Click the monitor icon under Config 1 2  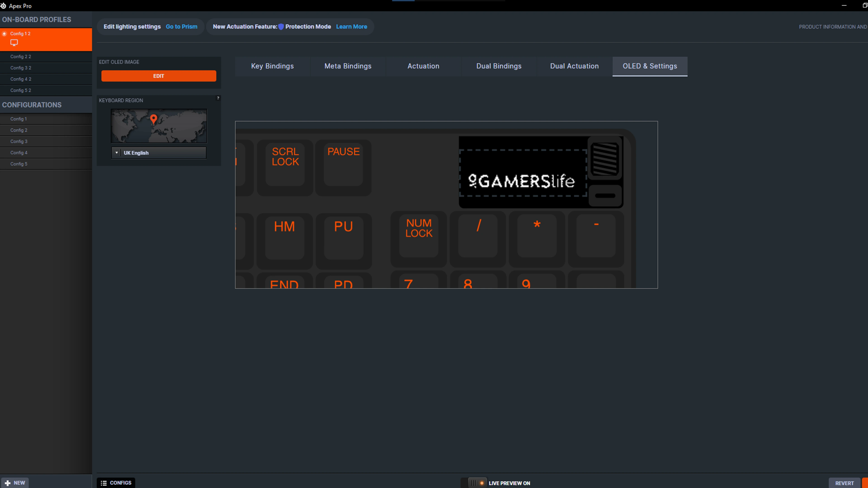(x=14, y=42)
